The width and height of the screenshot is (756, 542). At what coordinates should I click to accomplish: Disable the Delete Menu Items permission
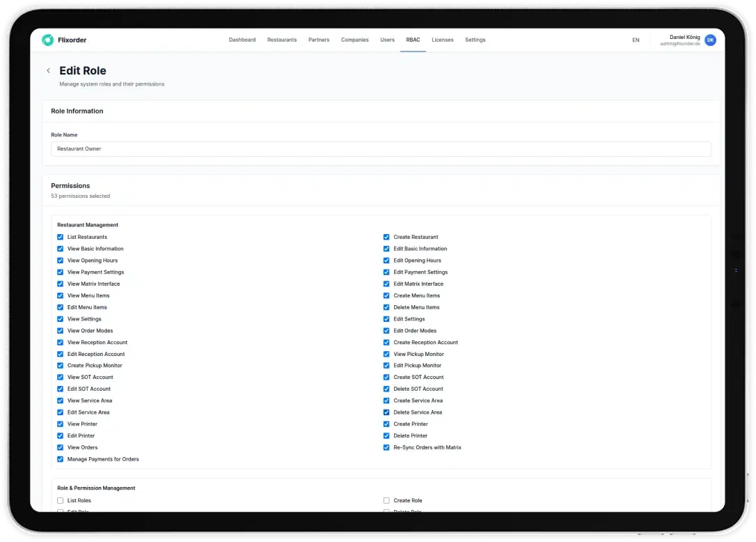(x=386, y=307)
